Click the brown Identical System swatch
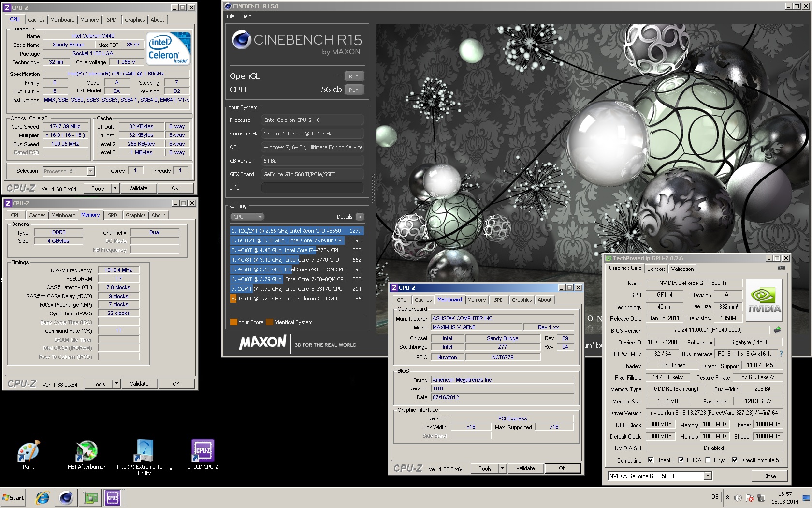 [x=270, y=322]
